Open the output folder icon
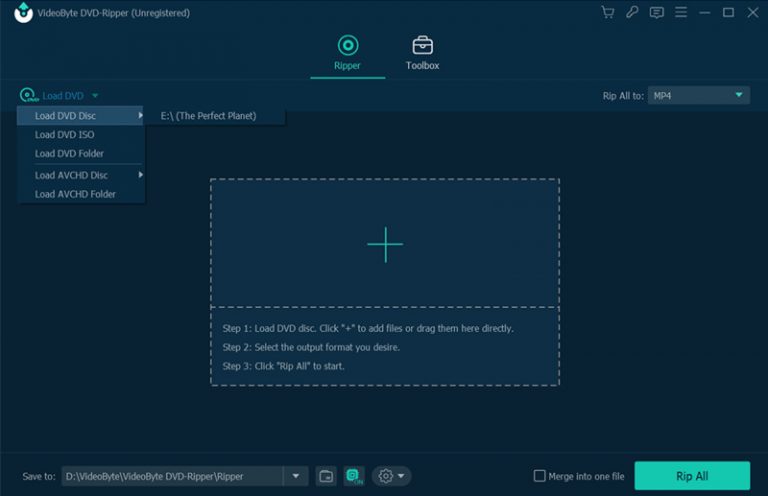The image size is (768, 496). 326,476
